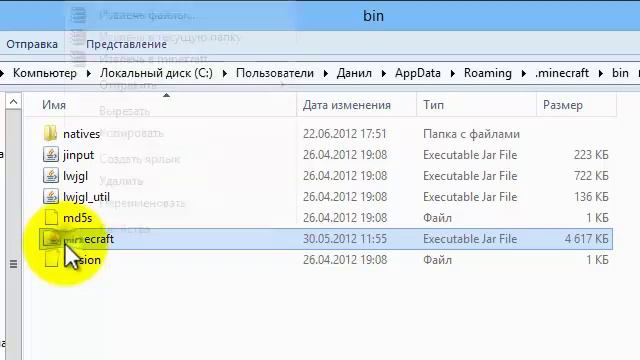
Task: Select the jinput file name
Action: [x=78, y=155]
